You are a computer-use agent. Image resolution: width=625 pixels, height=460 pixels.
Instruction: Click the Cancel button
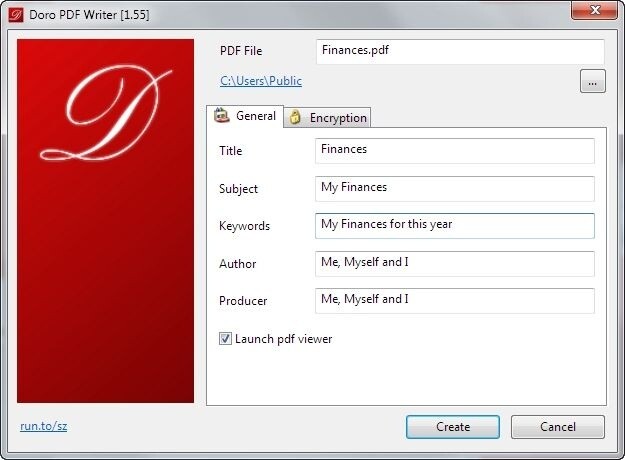558,427
